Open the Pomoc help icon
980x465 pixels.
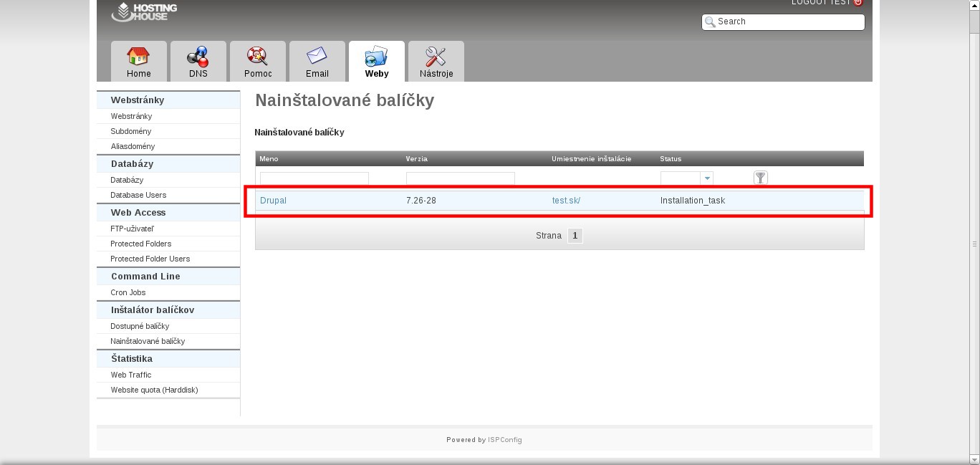click(257, 57)
